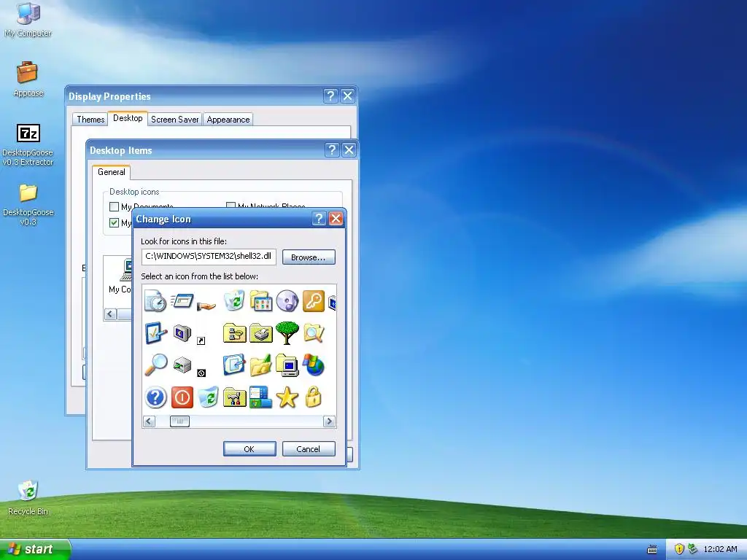Select General tab in Desktop Items
Viewport: 747px width, 560px height.
pyautogui.click(x=112, y=172)
